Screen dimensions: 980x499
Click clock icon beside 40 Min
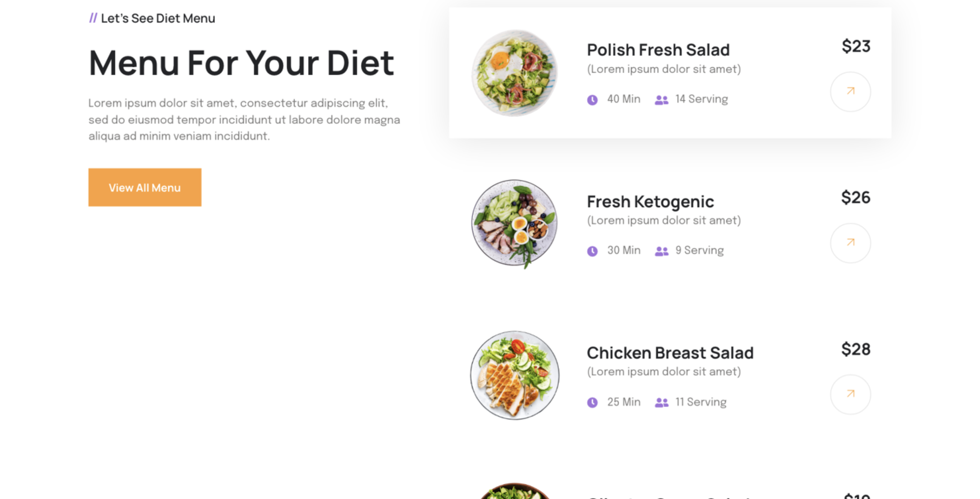click(x=592, y=100)
